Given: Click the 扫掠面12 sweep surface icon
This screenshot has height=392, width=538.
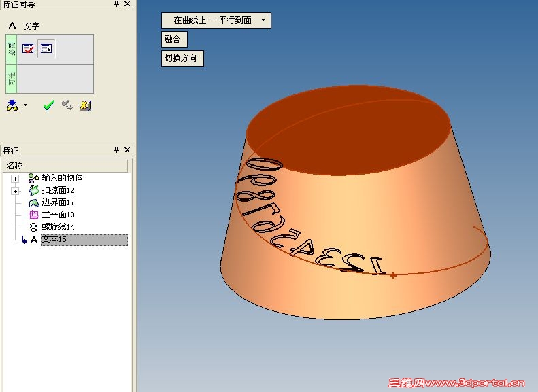Looking at the screenshot, I should [x=33, y=190].
